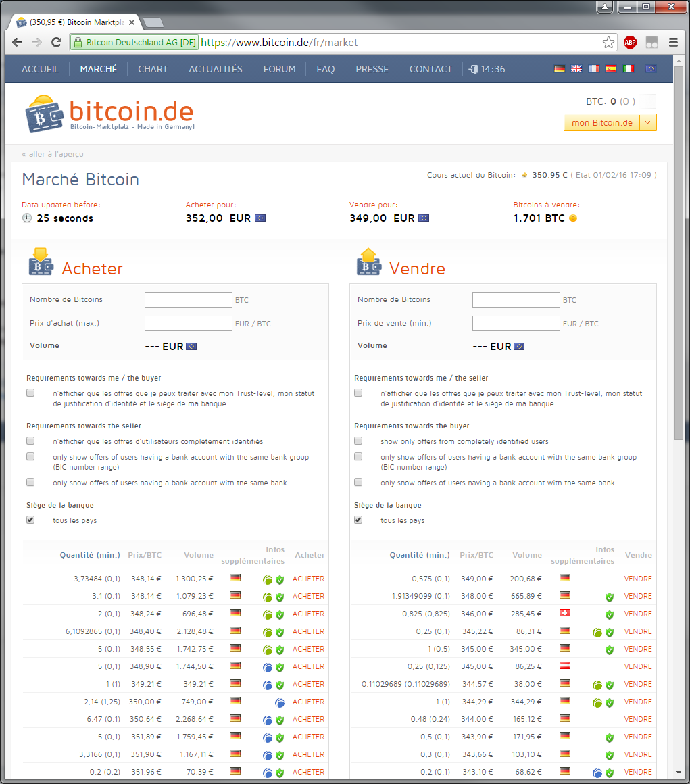Click the 'Nombre de Bitcoins' field under Acheter
Screen dimensions: 690x784
click(x=188, y=299)
